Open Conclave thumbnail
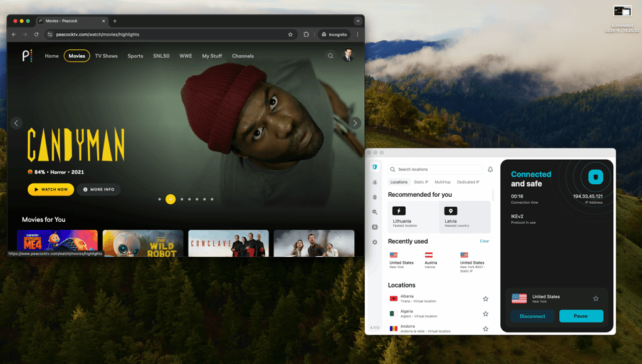Screen dimensions: 642x364 (x=228, y=243)
